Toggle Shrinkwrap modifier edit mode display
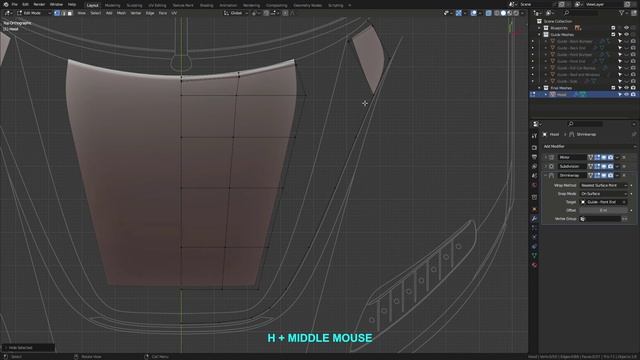Image resolution: width=640 pixels, height=360 pixels. (597, 175)
